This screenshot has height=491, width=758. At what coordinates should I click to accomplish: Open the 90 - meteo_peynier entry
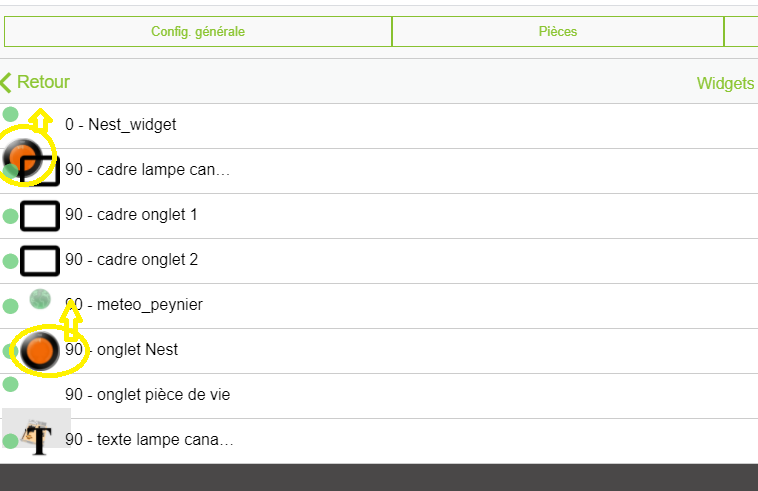pos(134,305)
